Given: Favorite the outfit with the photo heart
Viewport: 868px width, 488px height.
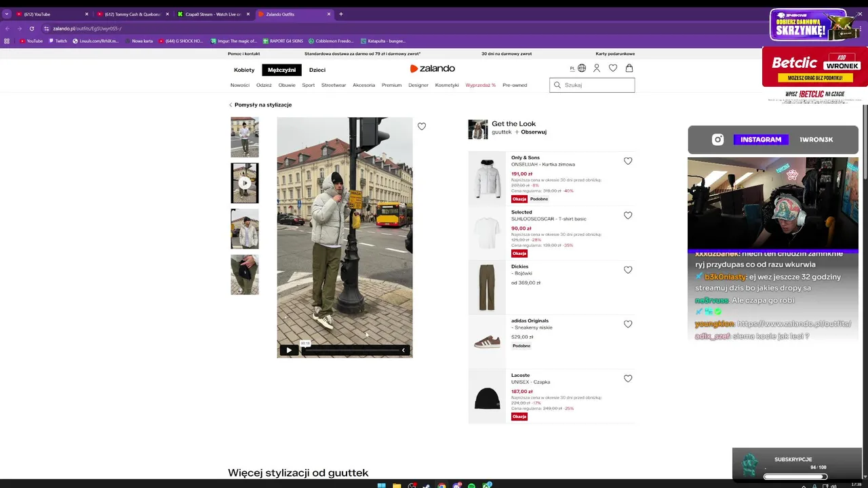Looking at the screenshot, I should click(422, 126).
